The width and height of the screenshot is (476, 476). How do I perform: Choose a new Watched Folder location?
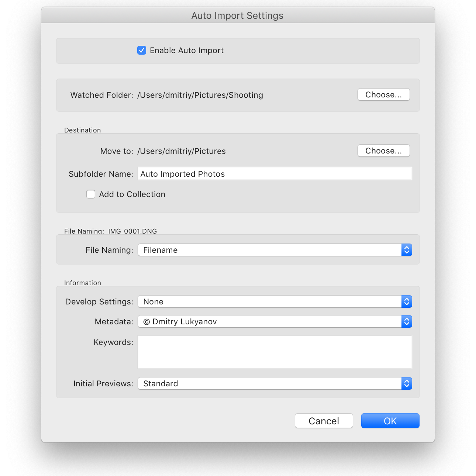[x=383, y=95]
